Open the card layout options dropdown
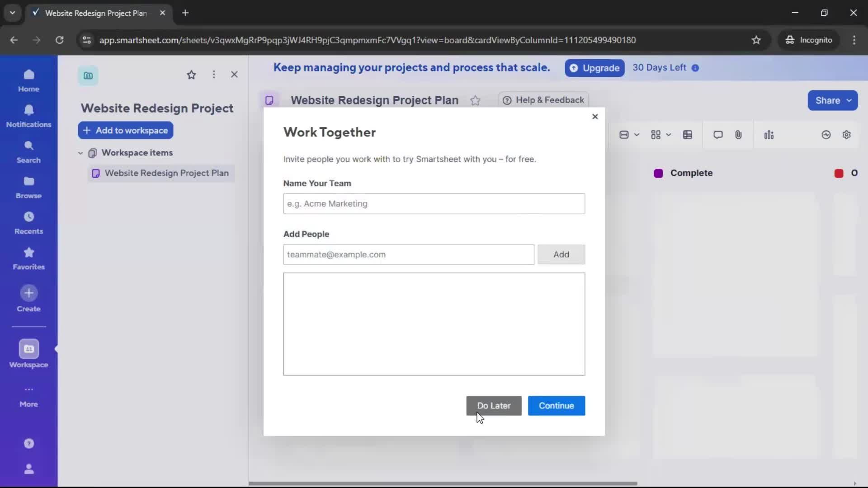868x488 pixels. pos(660,135)
